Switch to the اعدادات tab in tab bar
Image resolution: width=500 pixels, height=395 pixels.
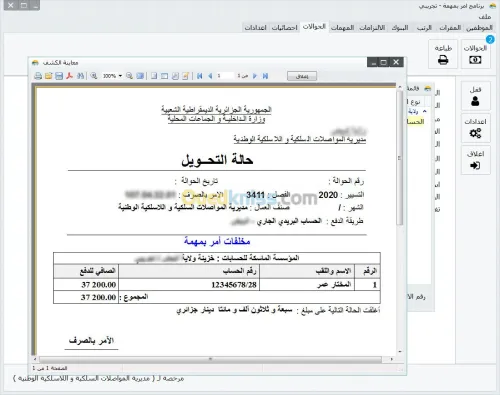pos(255,28)
